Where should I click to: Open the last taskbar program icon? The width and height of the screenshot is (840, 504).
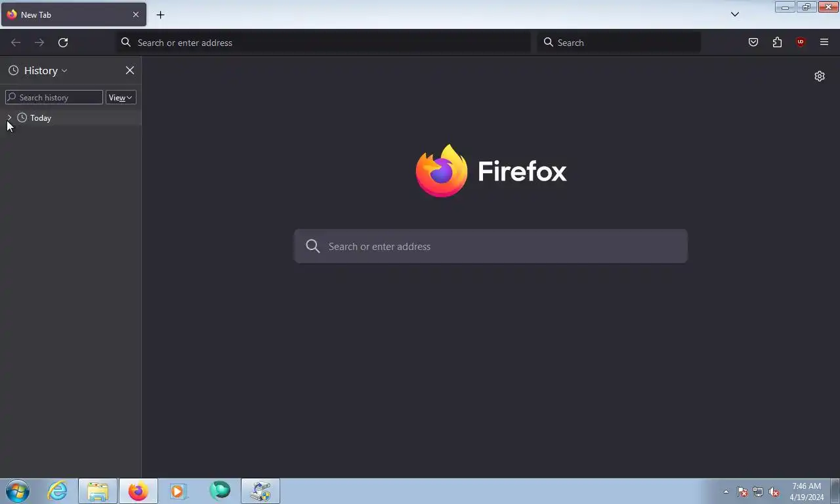click(x=261, y=491)
